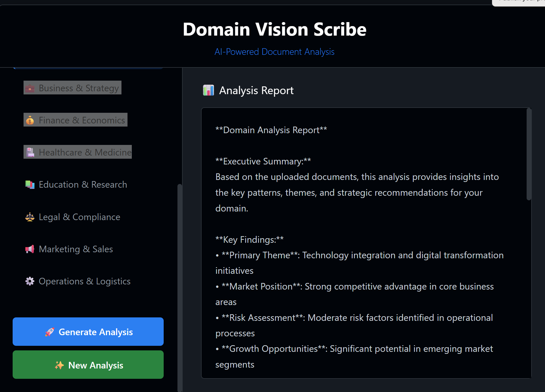The height and width of the screenshot is (392, 545).
Task: Click the **Key Findings:** line
Action: click(x=250, y=240)
